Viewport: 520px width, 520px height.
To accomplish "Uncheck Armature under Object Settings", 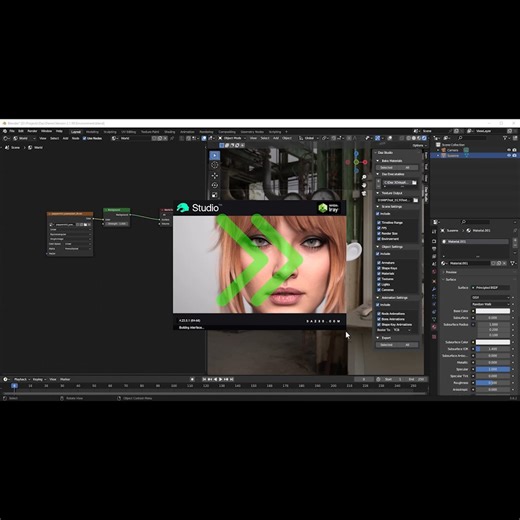I will (379, 263).
